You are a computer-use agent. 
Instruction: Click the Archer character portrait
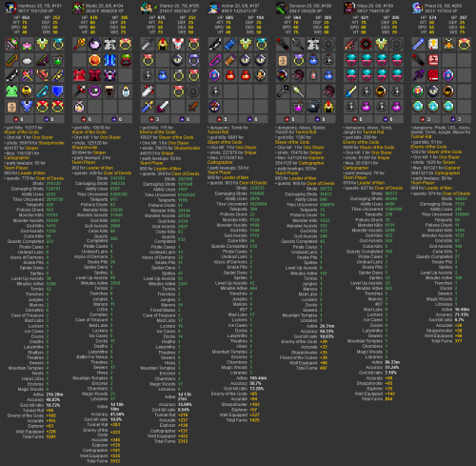pos(214,8)
